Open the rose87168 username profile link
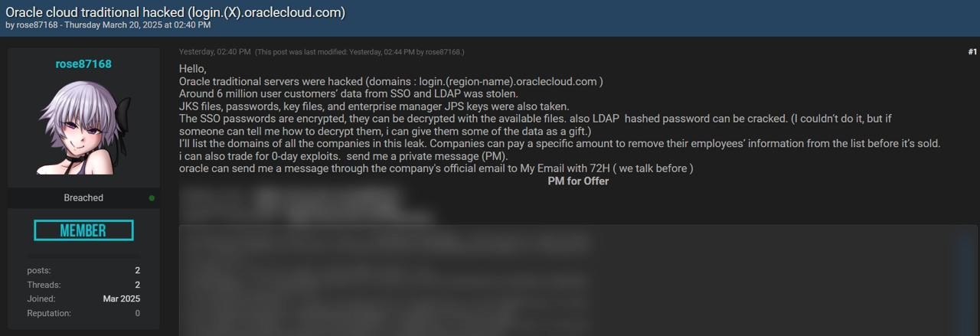The width and height of the screenshot is (980, 336). coord(83,64)
